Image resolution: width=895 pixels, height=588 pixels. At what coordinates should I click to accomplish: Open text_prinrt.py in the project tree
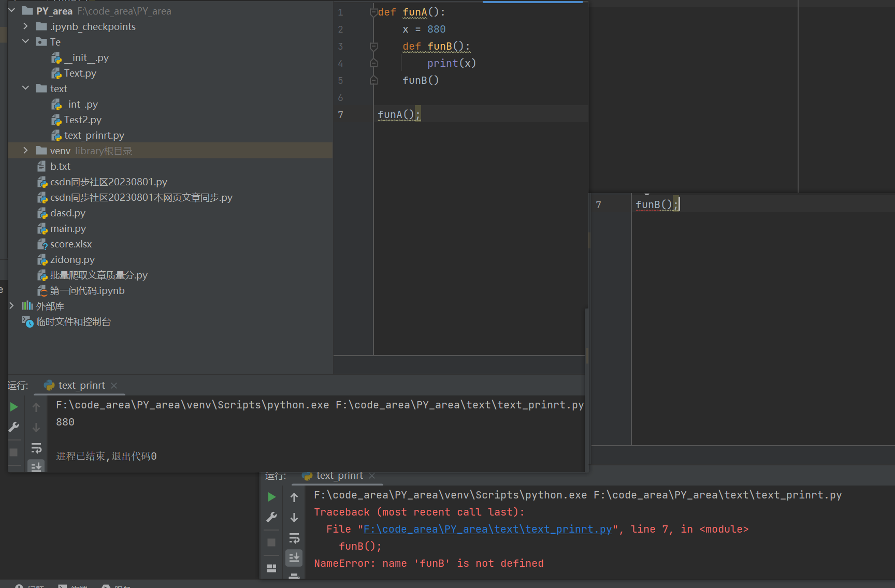pyautogui.click(x=94, y=135)
